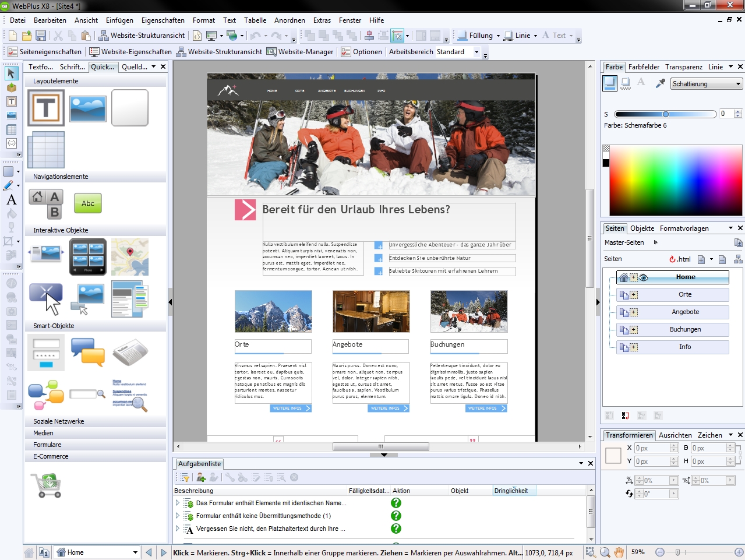Open the Arbeitsbereich Standard dropdown
The width and height of the screenshot is (745, 560).
[x=476, y=51]
